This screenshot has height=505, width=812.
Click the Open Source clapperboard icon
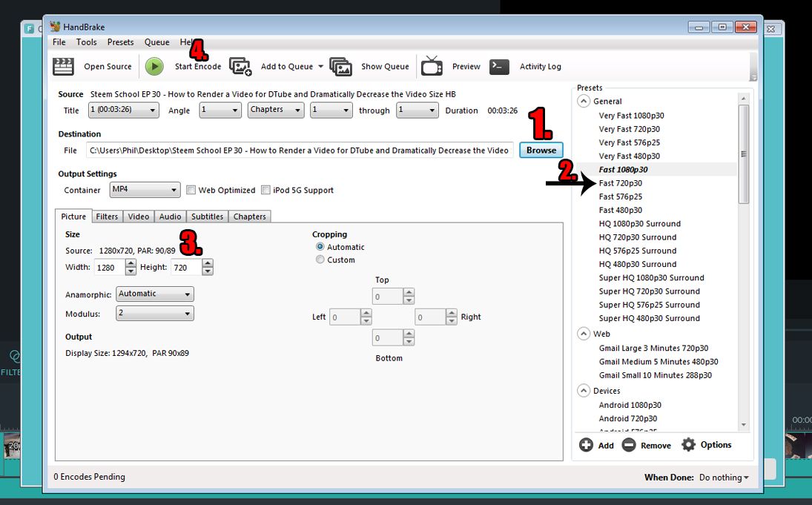point(63,66)
